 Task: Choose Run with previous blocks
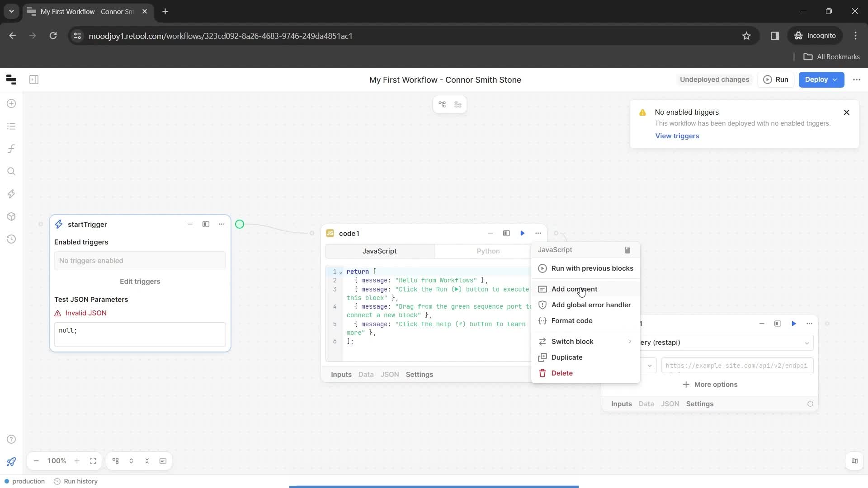[x=585, y=268]
